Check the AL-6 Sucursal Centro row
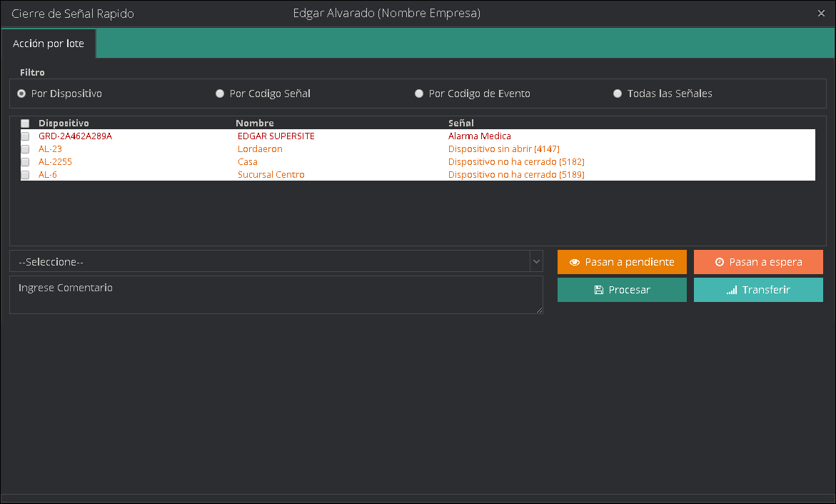The height and width of the screenshot is (504, 836). point(25,175)
